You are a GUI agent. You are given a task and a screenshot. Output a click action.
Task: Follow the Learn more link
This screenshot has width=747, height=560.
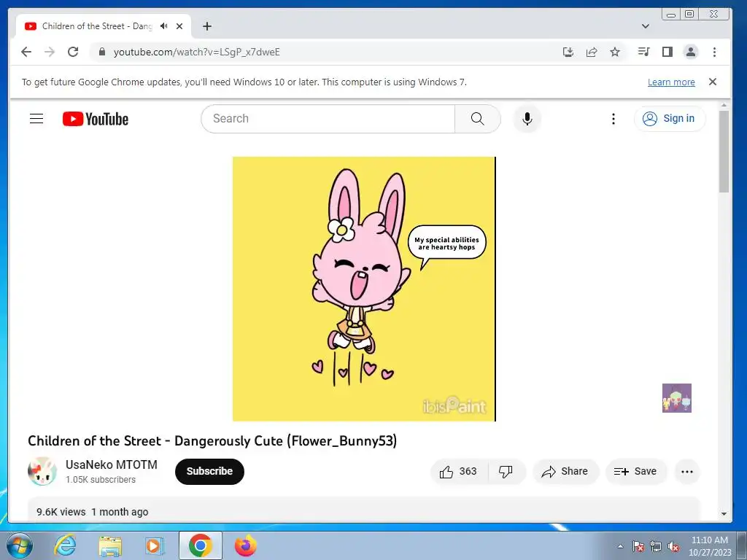pyautogui.click(x=671, y=82)
